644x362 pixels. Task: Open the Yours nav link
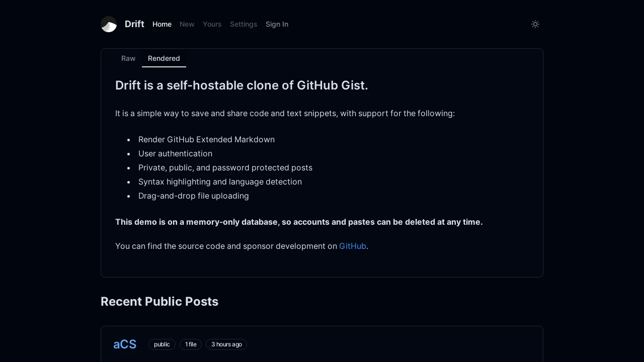(x=212, y=24)
